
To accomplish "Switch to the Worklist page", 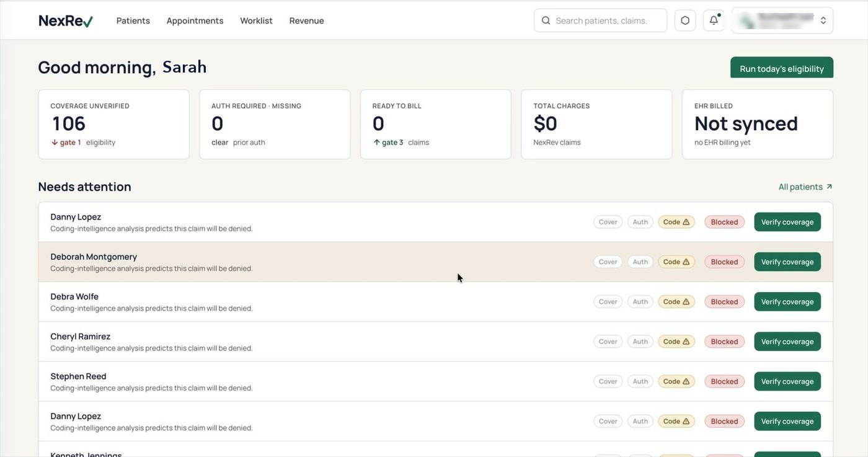I will [x=256, y=20].
